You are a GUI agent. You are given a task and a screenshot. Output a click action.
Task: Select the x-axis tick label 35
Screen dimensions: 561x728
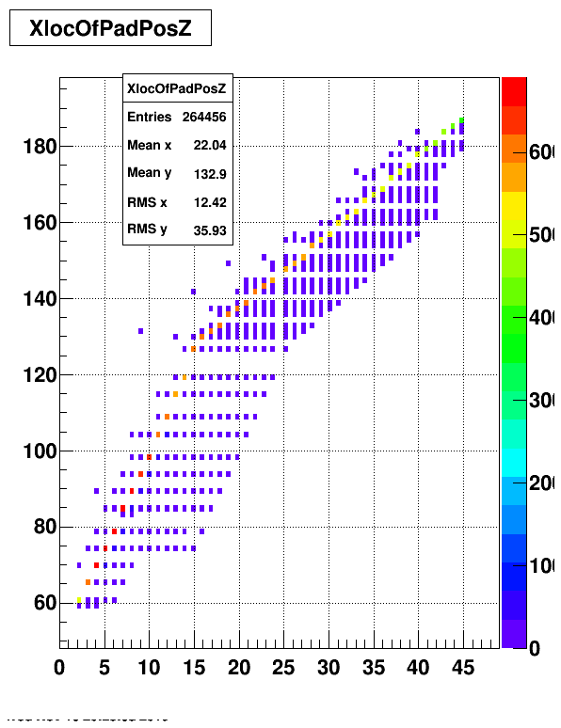coord(374,668)
